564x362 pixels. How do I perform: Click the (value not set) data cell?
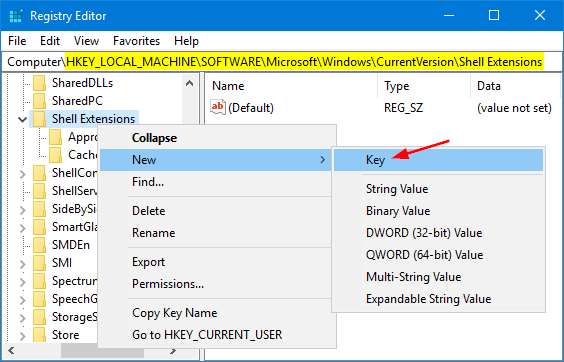point(514,108)
